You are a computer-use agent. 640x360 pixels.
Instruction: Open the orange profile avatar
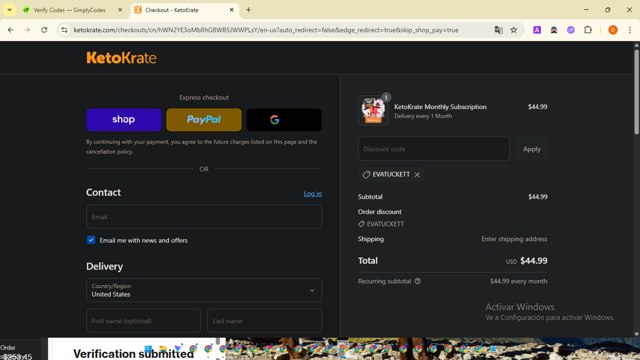point(613,30)
